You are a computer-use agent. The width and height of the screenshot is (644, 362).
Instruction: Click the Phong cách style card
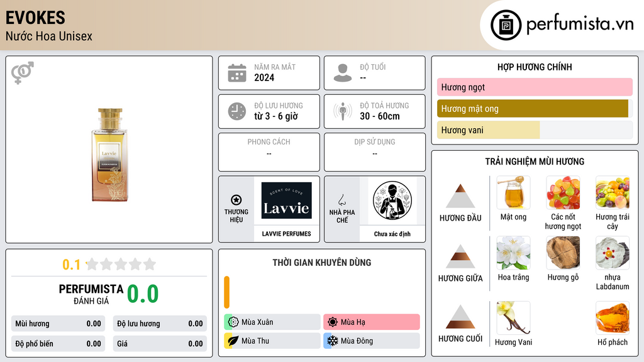pos(269,152)
